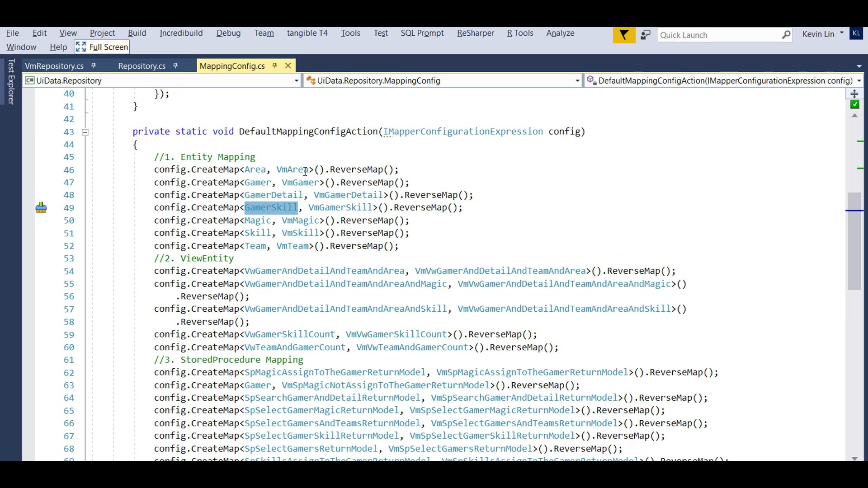Collapse the DefaultMappingConfigAction method outline
This screenshot has width=868, height=488.
coord(85,132)
